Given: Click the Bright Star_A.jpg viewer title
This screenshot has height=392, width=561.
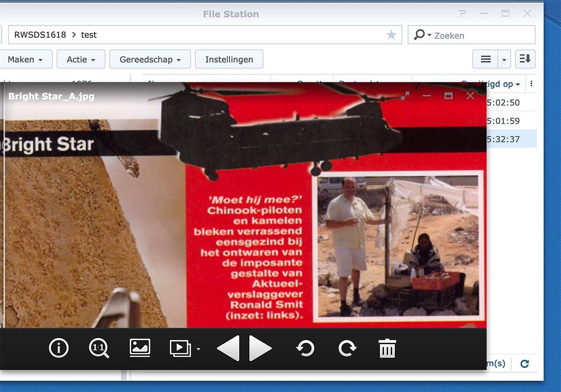Looking at the screenshot, I should [51, 96].
